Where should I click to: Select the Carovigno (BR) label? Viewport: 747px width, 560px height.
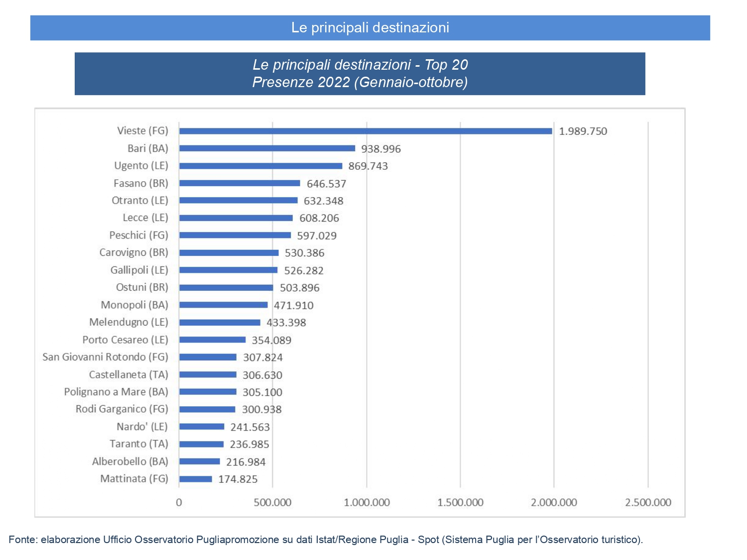coord(133,252)
